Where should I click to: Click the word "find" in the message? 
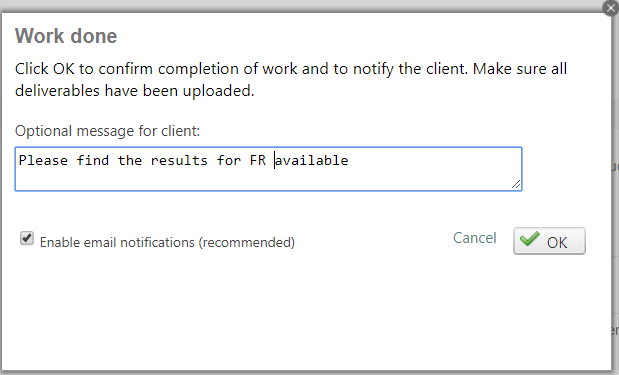coord(92,161)
